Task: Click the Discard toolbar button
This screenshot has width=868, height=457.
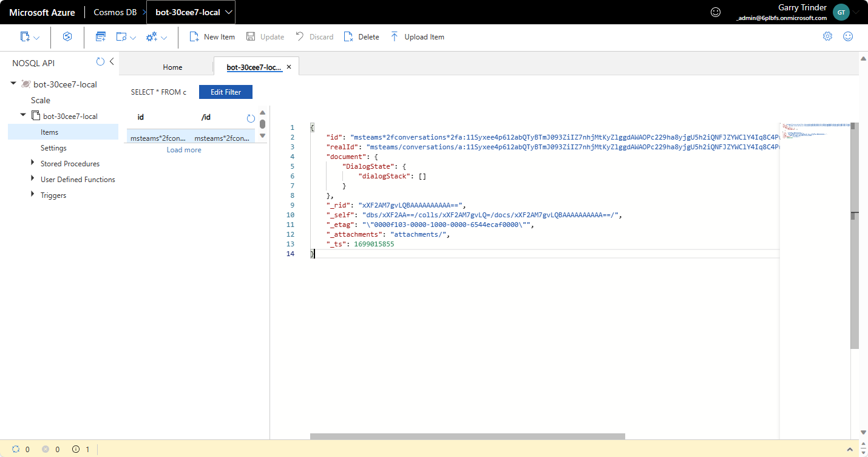Action: 314,37
